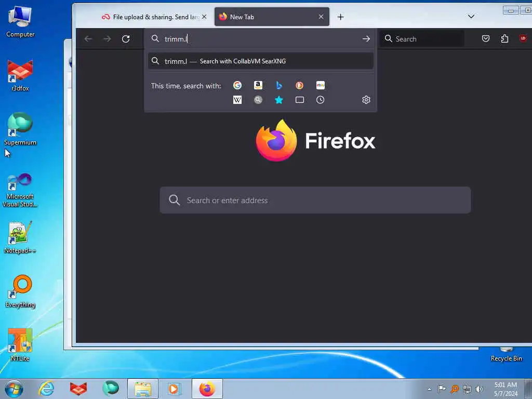This screenshot has width=532, height=399.
Task: Open the Pocket save icon
Action: point(486,38)
